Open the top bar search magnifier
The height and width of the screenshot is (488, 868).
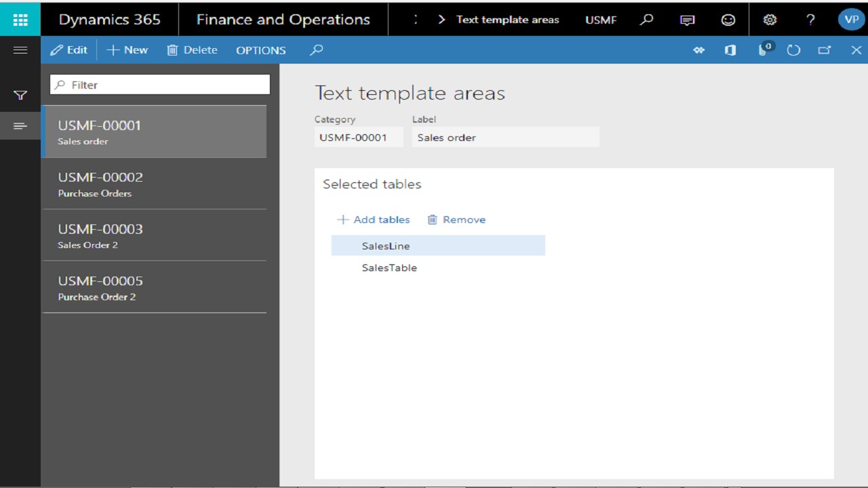pos(647,20)
